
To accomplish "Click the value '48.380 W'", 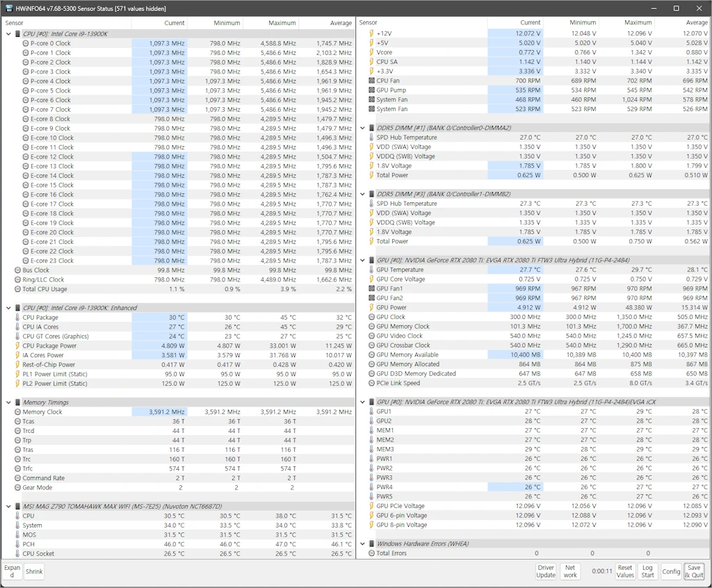I will tap(638, 307).
